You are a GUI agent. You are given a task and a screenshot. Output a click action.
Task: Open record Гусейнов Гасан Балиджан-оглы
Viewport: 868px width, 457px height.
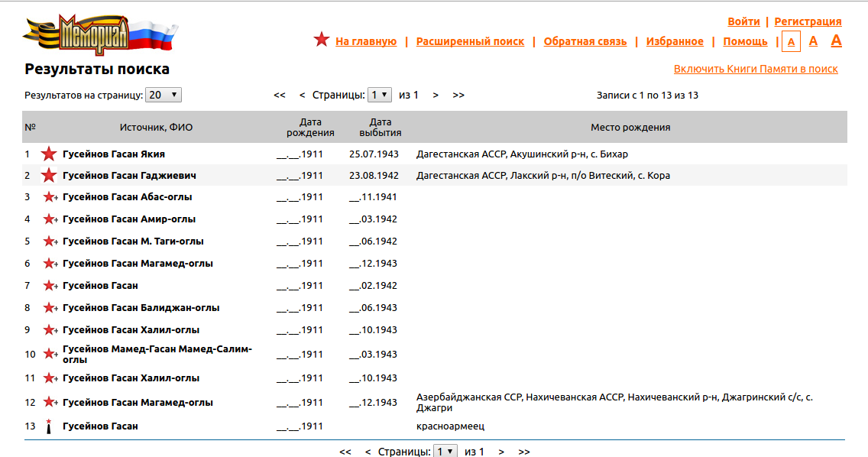coord(141,308)
